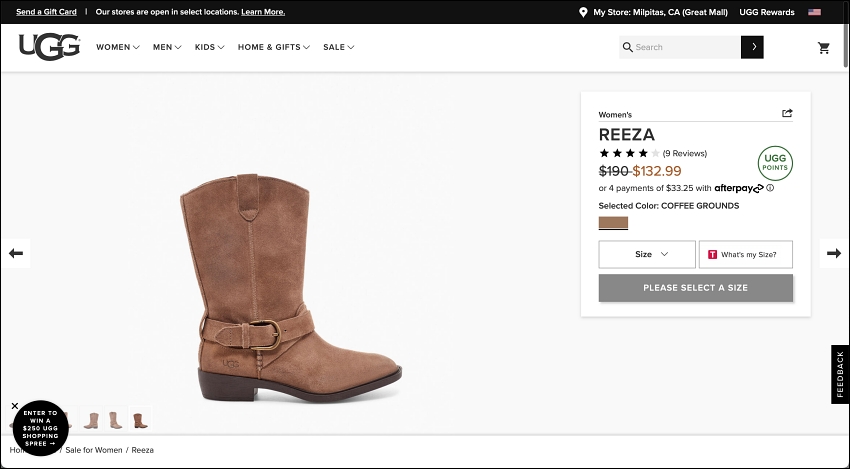Image resolution: width=850 pixels, height=469 pixels.
Task: Click the search magnifier icon
Action: coord(627,47)
